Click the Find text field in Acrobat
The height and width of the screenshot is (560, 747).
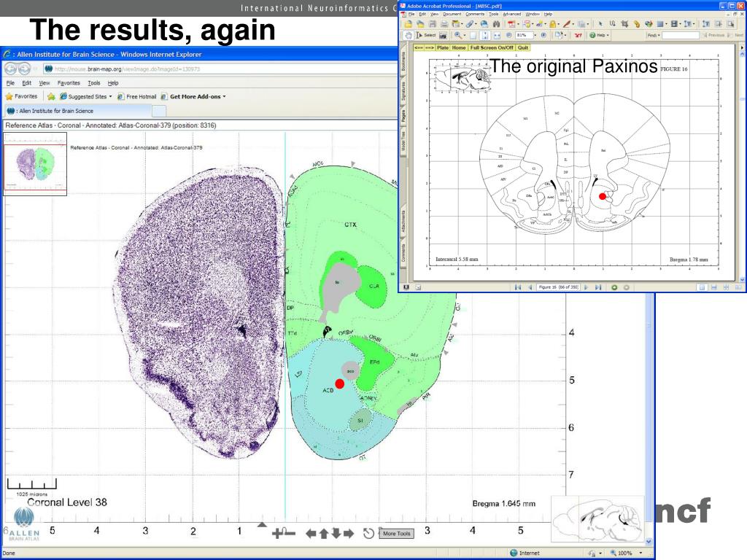coord(681,35)
